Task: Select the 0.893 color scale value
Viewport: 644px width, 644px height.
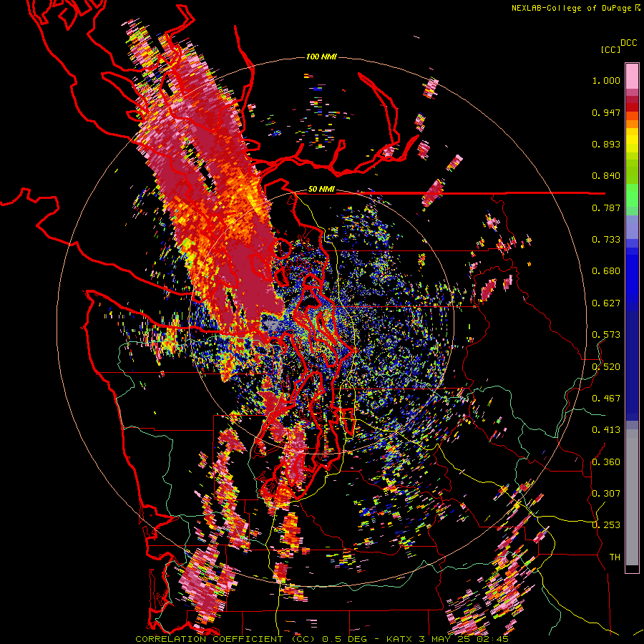Action: click(606, 144)
